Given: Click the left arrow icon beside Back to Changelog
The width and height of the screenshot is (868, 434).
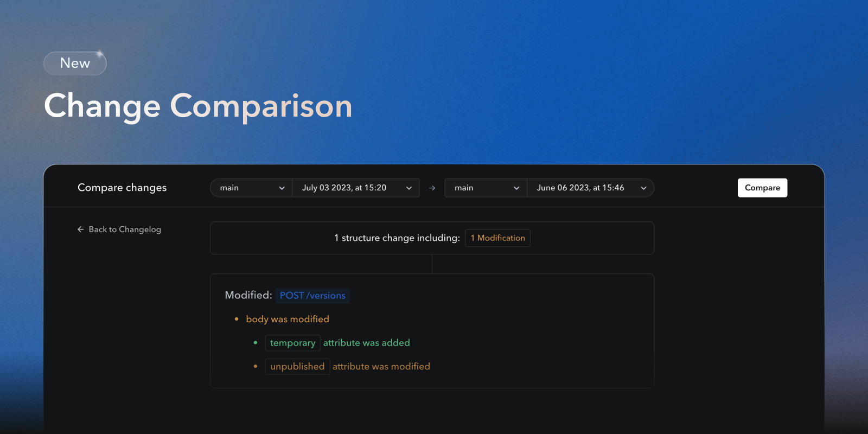Looking at the screenshot, I should tap(80, 229).
